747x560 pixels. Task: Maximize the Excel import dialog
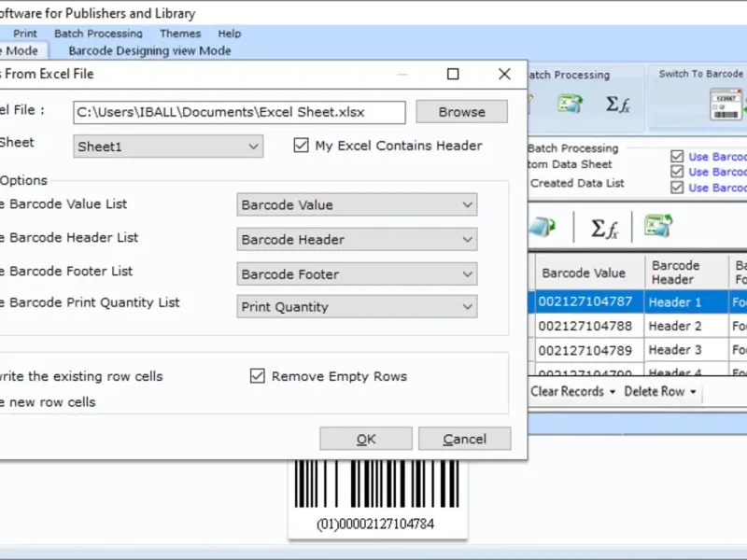coord(453,75)
